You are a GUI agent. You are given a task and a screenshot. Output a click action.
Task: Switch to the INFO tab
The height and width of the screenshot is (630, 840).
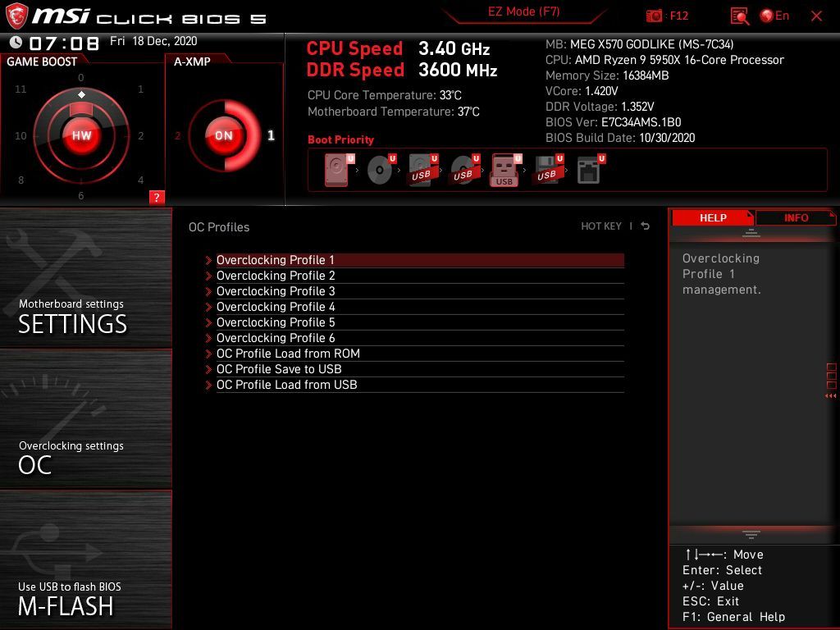(x=796, y=217)
